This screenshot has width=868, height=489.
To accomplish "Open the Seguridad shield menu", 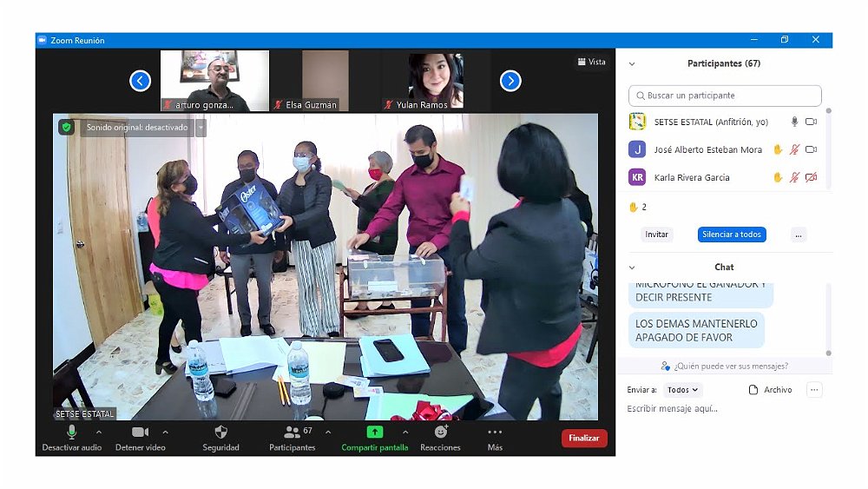I will pyautogui.click(x=220, y=433).
